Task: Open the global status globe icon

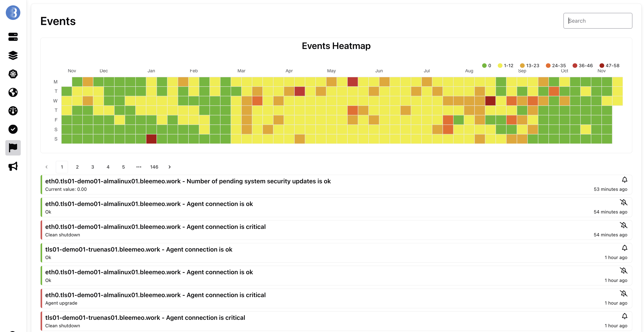Action: (13, 92)
